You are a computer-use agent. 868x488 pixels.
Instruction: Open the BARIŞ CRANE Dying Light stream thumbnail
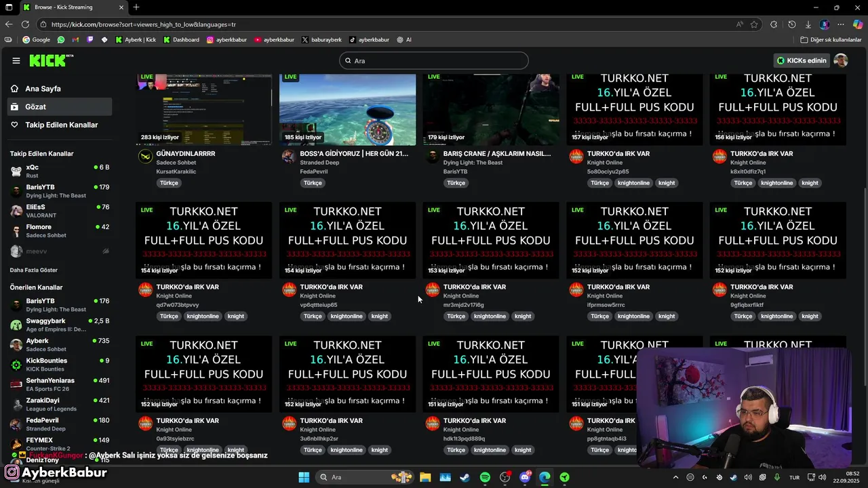coord(491,108)
